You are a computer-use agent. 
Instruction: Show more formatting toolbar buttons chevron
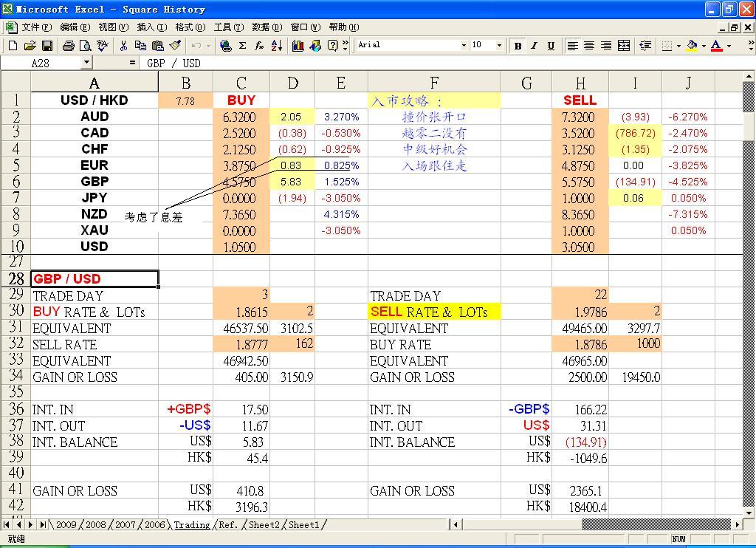coord(750,45)
